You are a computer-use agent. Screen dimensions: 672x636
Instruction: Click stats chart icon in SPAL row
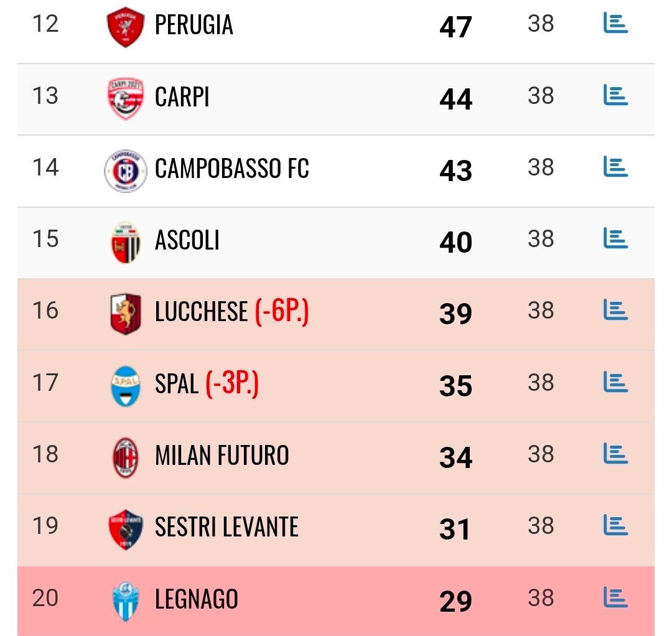pyautogui.click(x=615, y=382)
